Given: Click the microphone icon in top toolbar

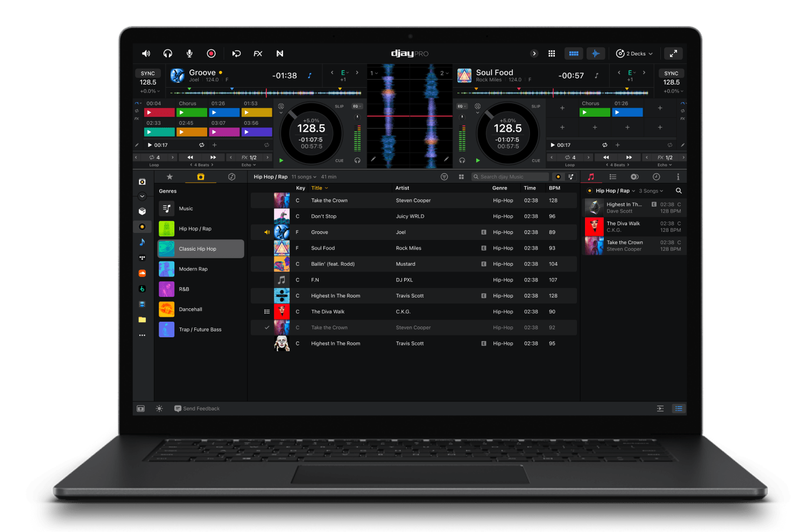Looking at the screenshot, I should click(189, 54).
